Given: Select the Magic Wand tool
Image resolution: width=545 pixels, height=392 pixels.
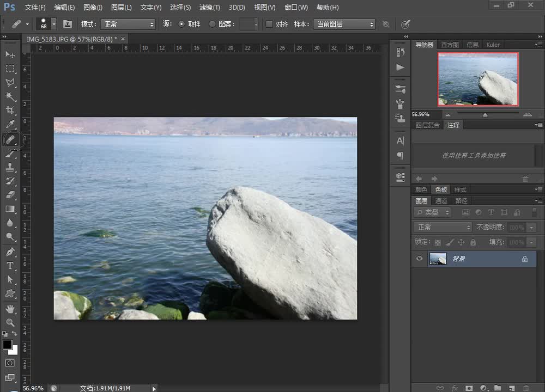Looking at the screenshot, I should [10, 96].
